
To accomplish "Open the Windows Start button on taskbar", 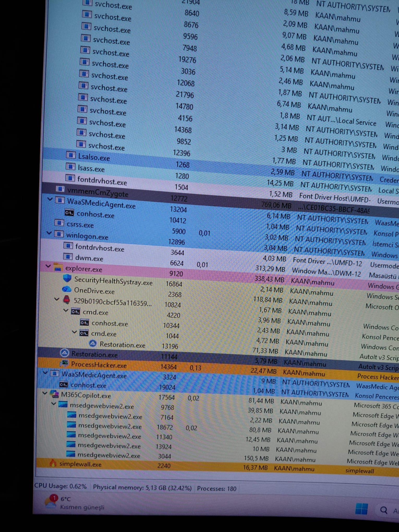I will click(x=361, y=509).
